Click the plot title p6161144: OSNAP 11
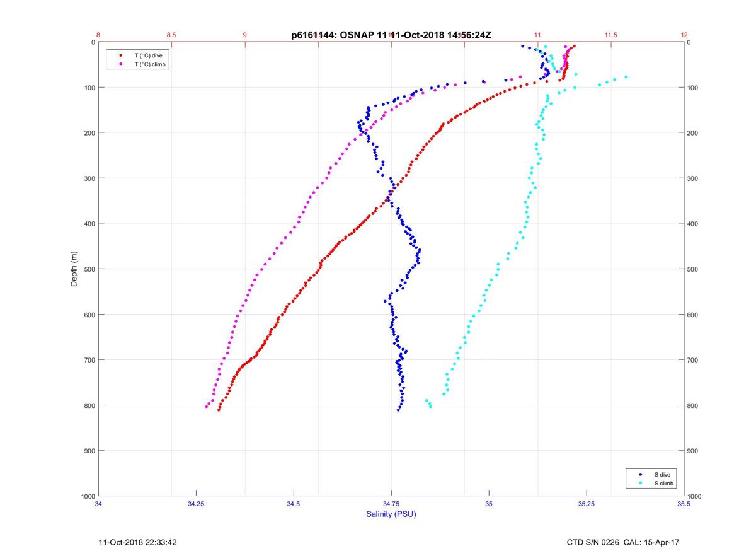Image resolution: width=756 pixels, height=558 pixels. pos(340,36)
